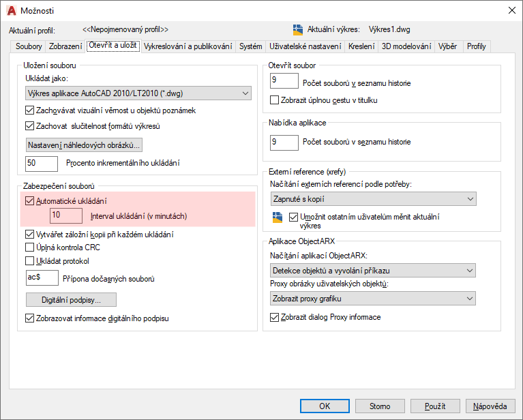Switch to the Soubory tab
This screenshot has height=420, width=523.
29,46
